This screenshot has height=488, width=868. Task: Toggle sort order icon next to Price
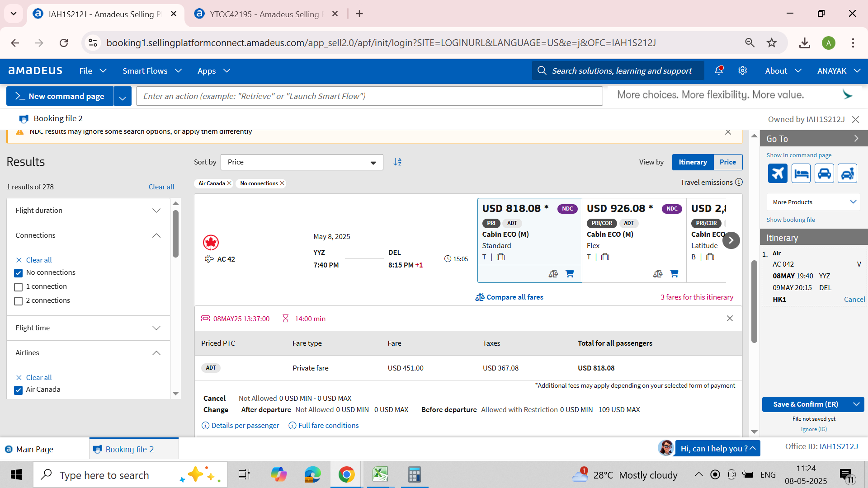[x=397, y=162]
